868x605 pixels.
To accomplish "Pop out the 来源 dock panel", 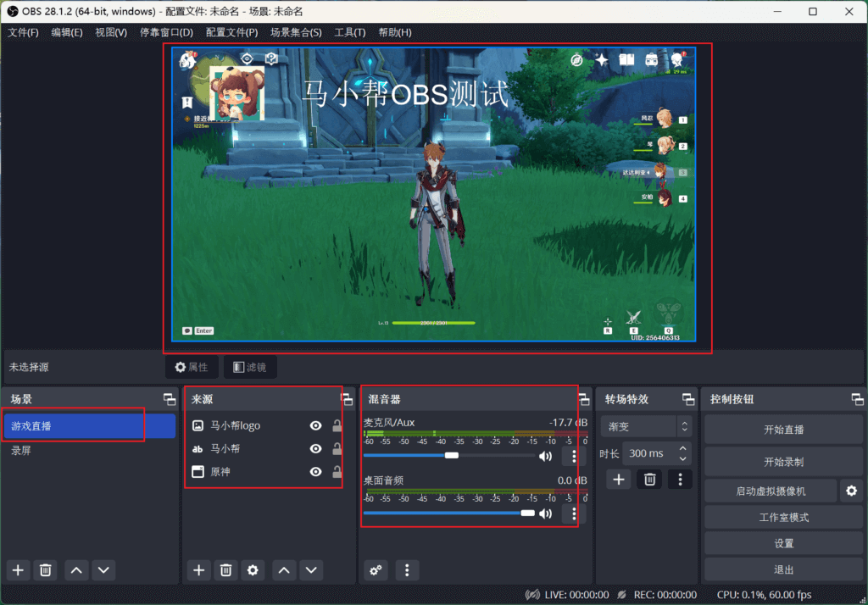I will [346, 399].
